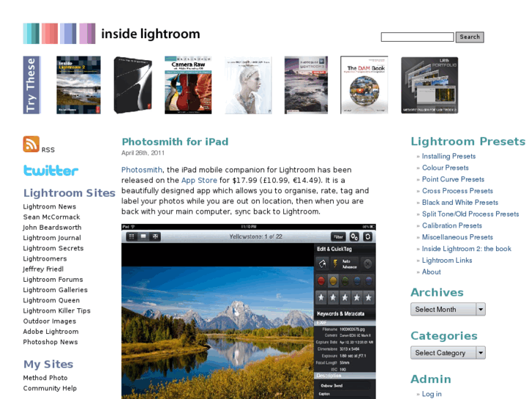This screenshot has height=399, width=532.
Task: Open the About page link
Action: click(431, 272)
